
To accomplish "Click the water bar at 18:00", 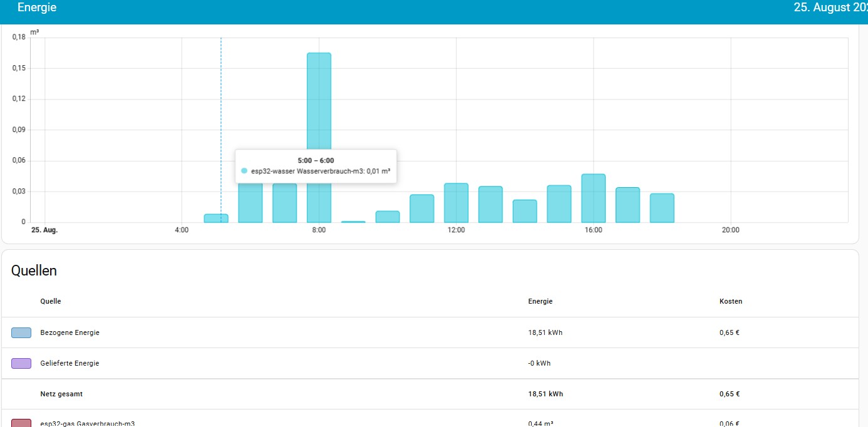I will pos(662,208).
